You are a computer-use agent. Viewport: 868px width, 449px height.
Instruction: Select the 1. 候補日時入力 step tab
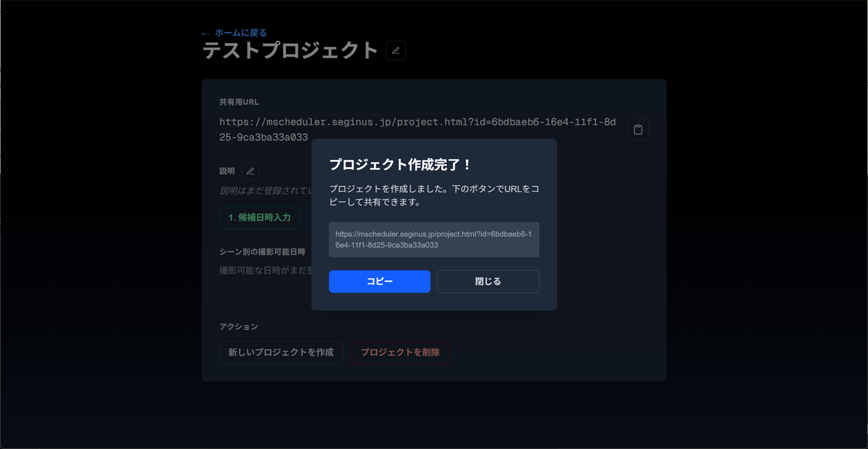tap(259, 218)
